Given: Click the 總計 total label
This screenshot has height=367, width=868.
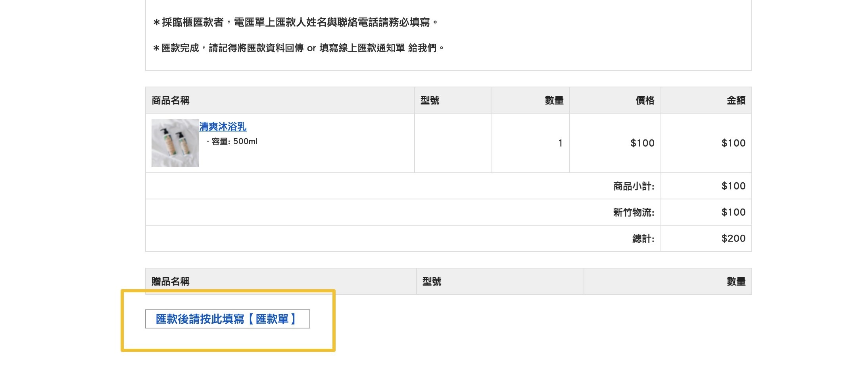Looking at the screenshot, I should click(643, 239).
